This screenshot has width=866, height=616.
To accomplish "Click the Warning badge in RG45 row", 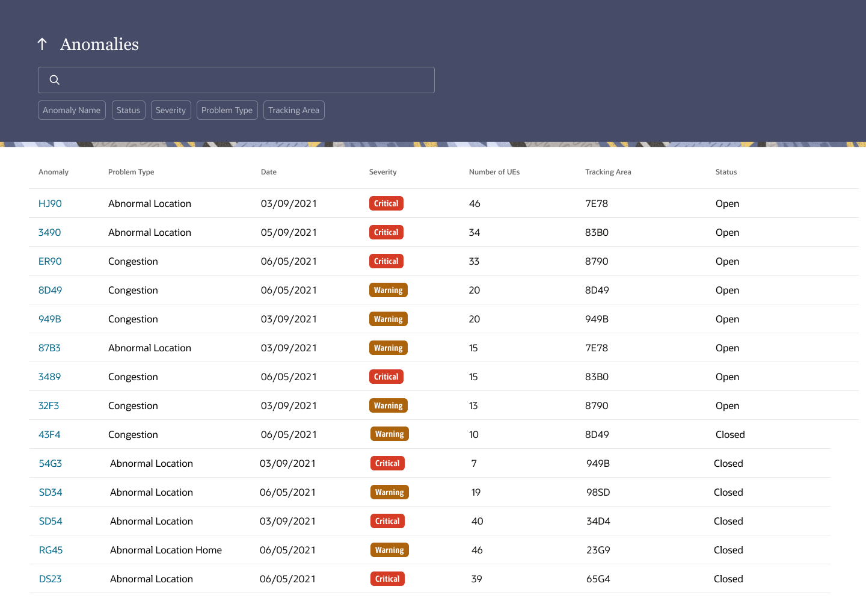I will pos(390,550).
